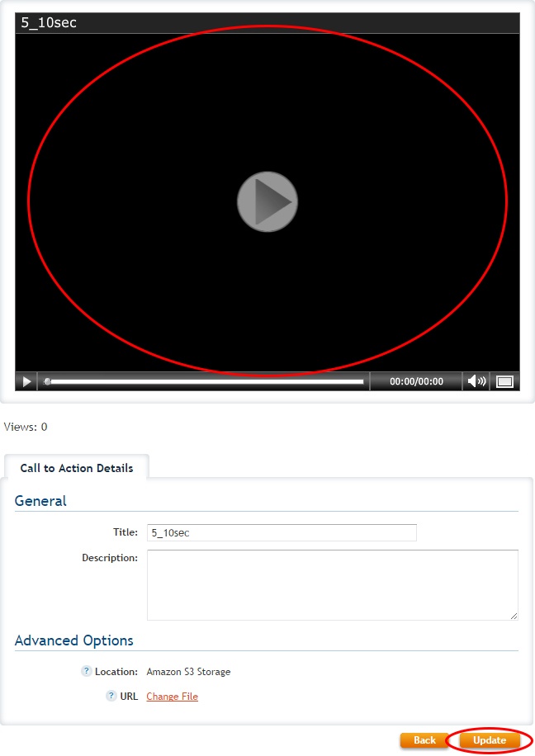Screen dimensions: 535x756
Task: Click the General section heading
Action: 40,501
